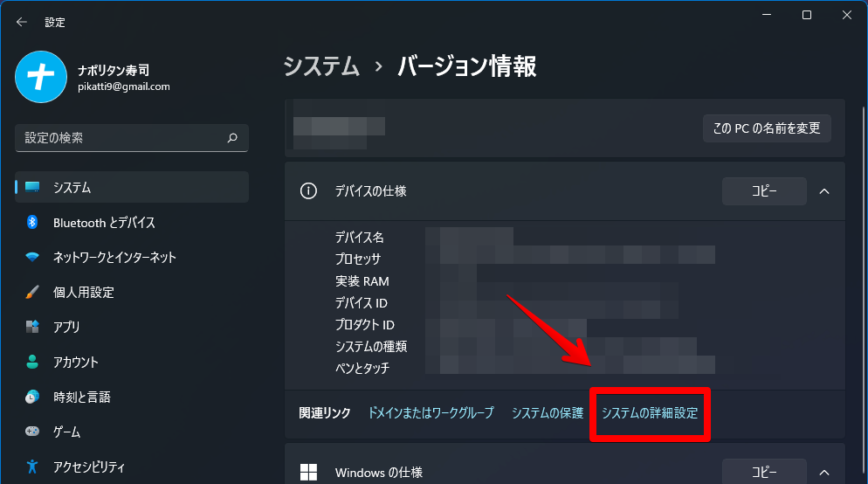Open ネットワークとインターネット settings
This screenshot has width=868, height=484.
pos(132,257)
